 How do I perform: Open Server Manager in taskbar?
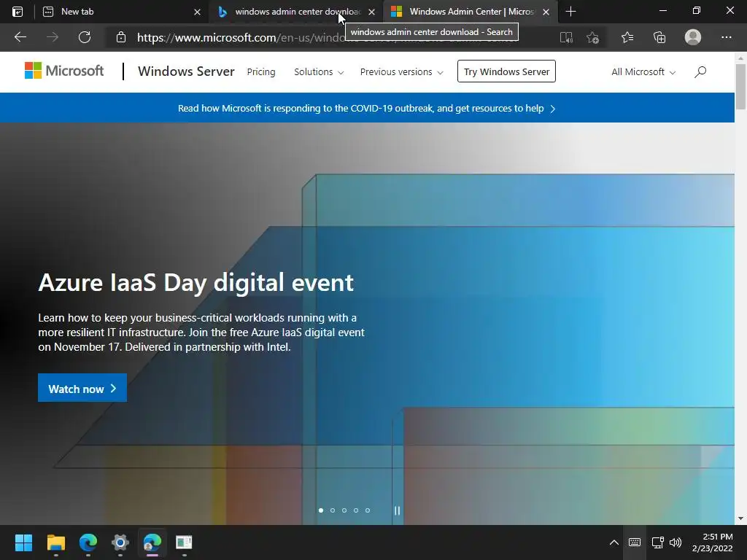184,542
